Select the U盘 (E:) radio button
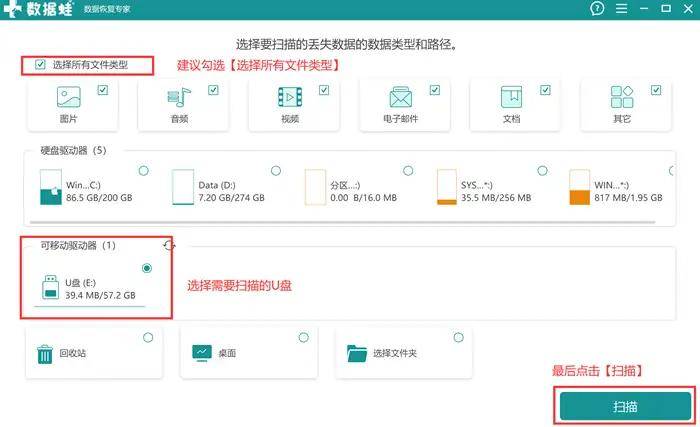This screenshot has width=700, height=427. [148, 268]
